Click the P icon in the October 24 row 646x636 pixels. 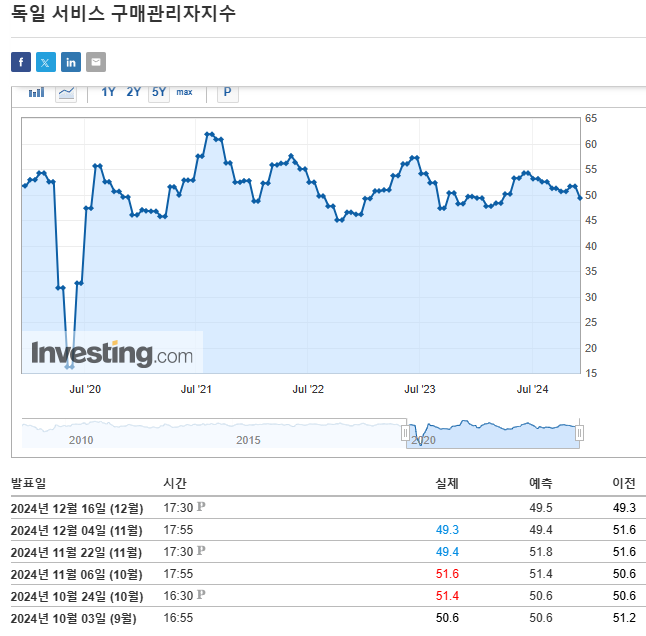201,593
